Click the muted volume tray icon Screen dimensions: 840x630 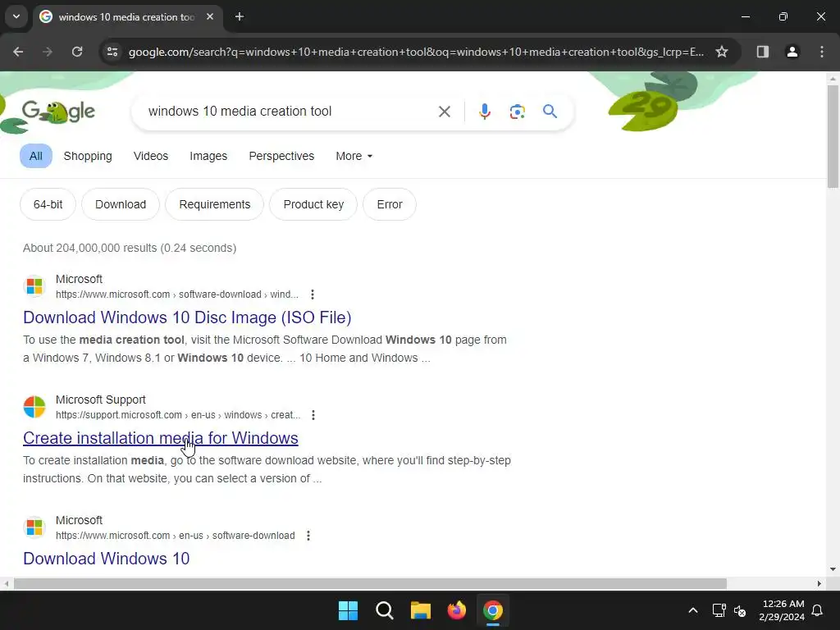click(740, 610)
